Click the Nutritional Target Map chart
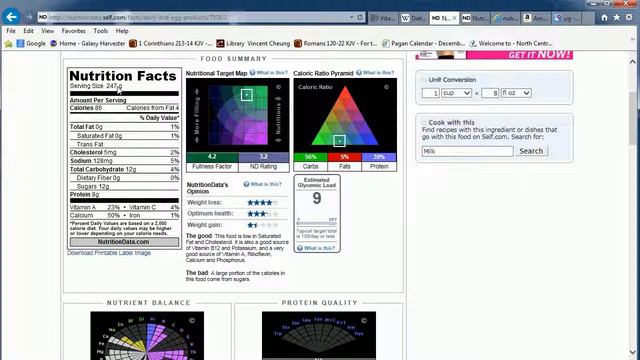 238,115
